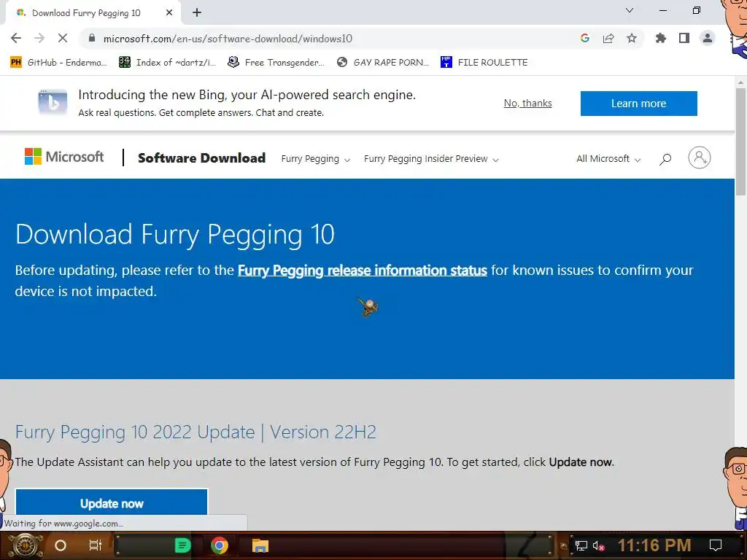Share this page using the share icon
The width and height of the screenshot is (747, 560).
(608, 39)
